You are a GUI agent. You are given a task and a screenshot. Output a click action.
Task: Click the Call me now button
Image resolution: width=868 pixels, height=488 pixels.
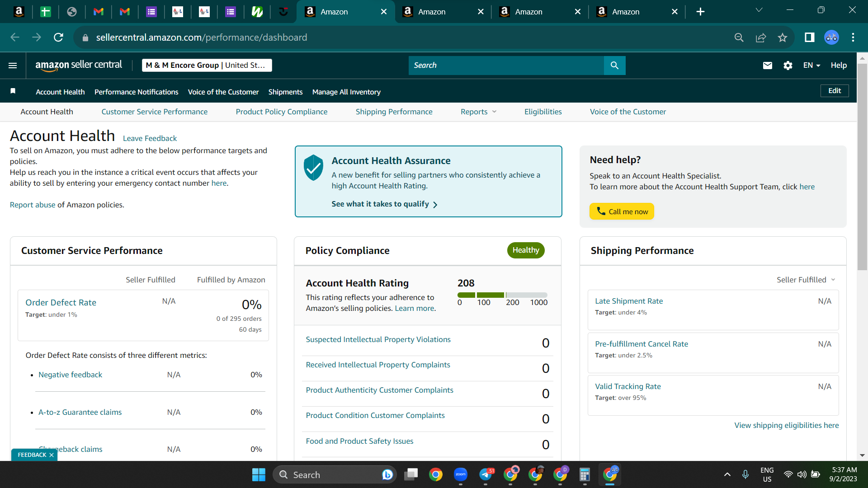point(622,211)
